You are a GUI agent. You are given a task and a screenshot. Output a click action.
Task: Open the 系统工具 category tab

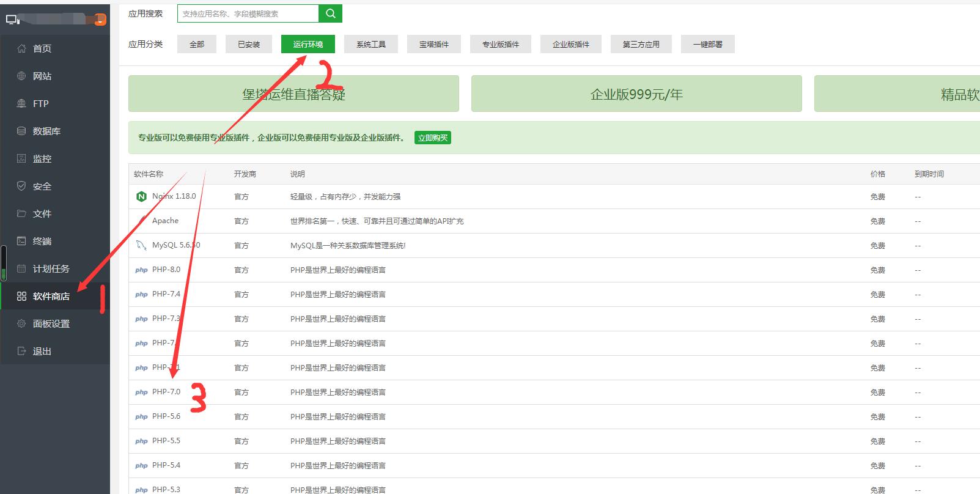pos(371,44)
